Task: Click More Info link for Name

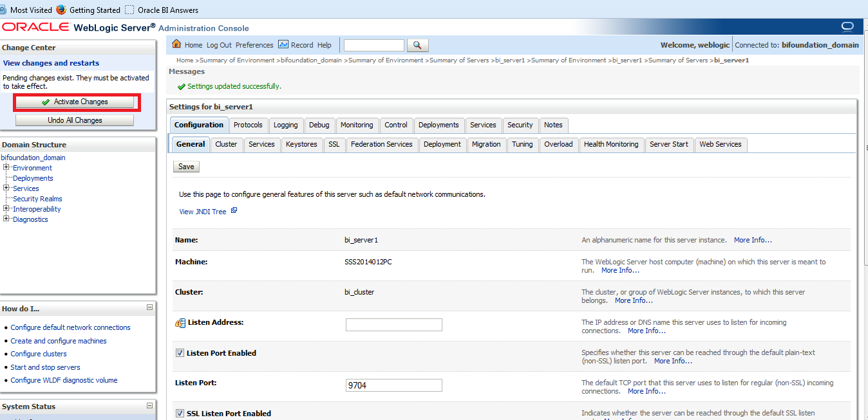Action: [753, 240]
